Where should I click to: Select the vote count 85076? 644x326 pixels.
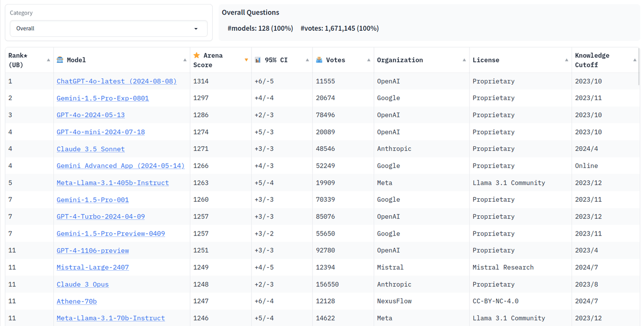click(x=326, y=216)
